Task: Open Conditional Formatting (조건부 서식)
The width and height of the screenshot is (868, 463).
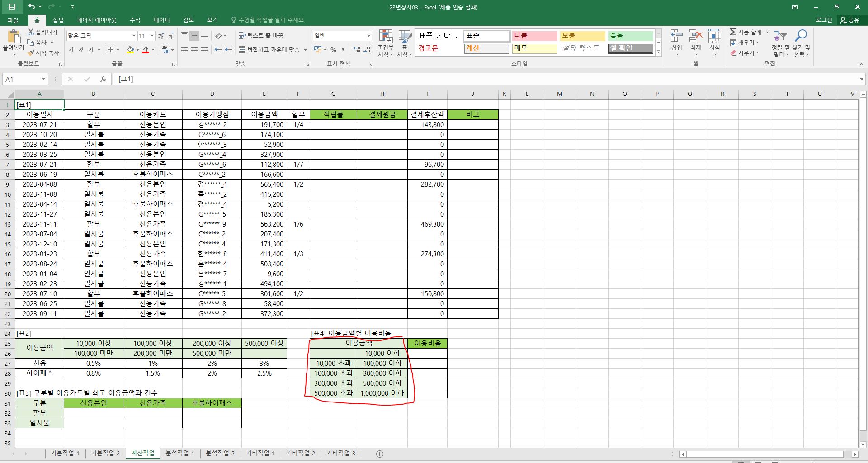Action: [385, 37]
